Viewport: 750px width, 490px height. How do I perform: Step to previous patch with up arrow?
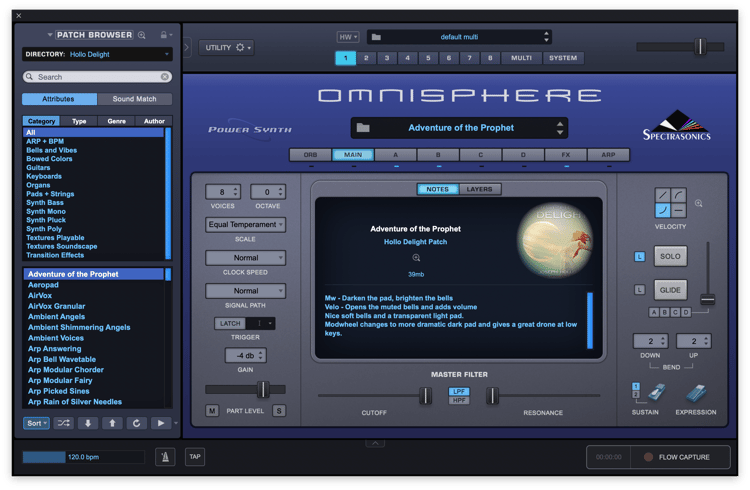tap(112, 423)
